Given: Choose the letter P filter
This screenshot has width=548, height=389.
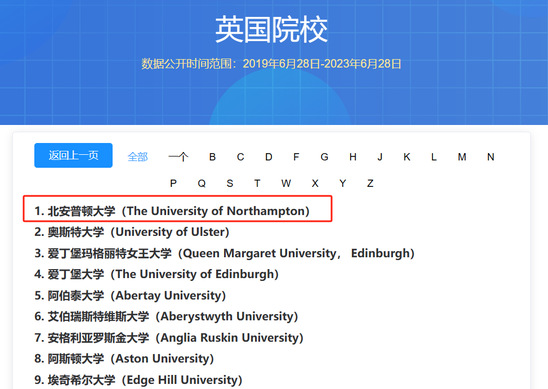Looking at the screenshot, I should pos(173,183).
